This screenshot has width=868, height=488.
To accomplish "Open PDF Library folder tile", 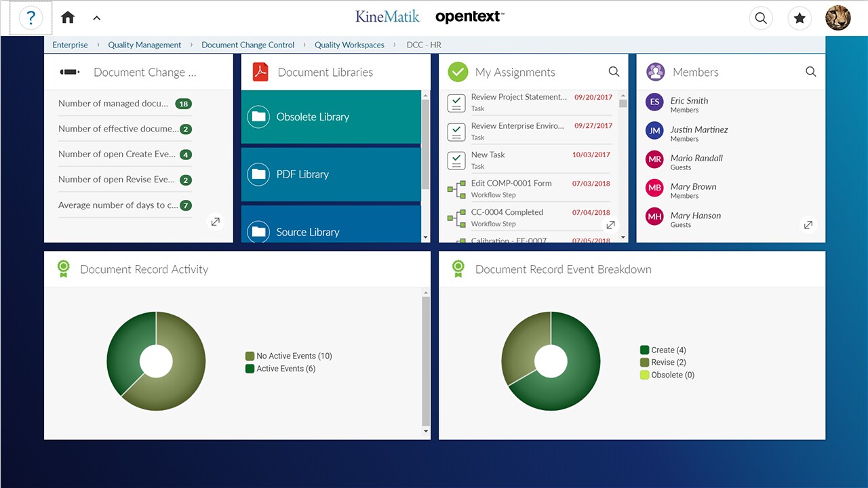I will coord(331,174).
